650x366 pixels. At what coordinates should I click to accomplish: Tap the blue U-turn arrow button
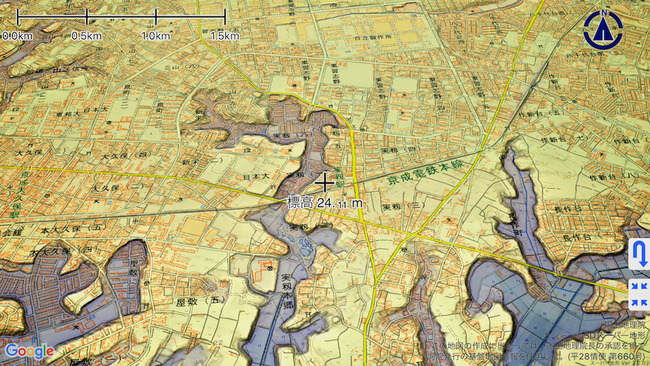[x=640, y=254]
